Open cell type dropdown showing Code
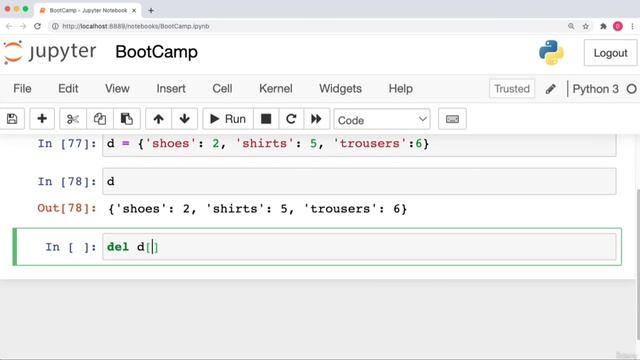640x360 pixels. (x=382, y=120)
